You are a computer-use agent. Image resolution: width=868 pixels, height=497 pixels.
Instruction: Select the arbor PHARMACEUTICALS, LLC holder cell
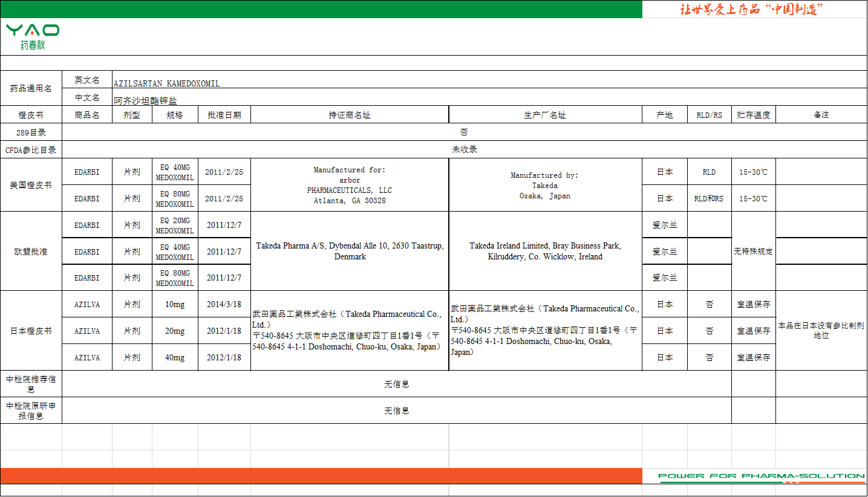coord(350,185)
